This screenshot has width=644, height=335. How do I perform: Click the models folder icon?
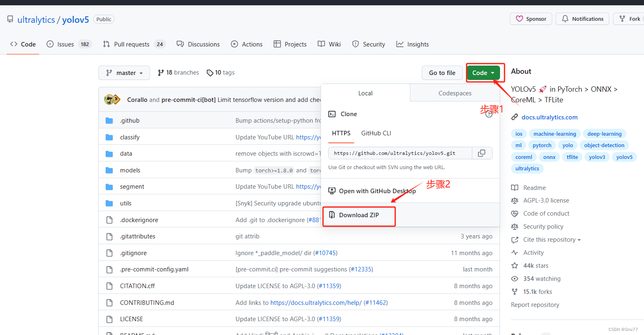109,170
